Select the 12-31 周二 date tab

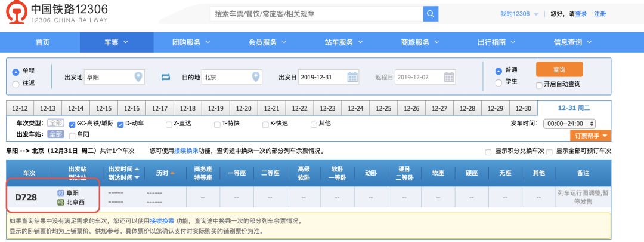pos(574,108)
